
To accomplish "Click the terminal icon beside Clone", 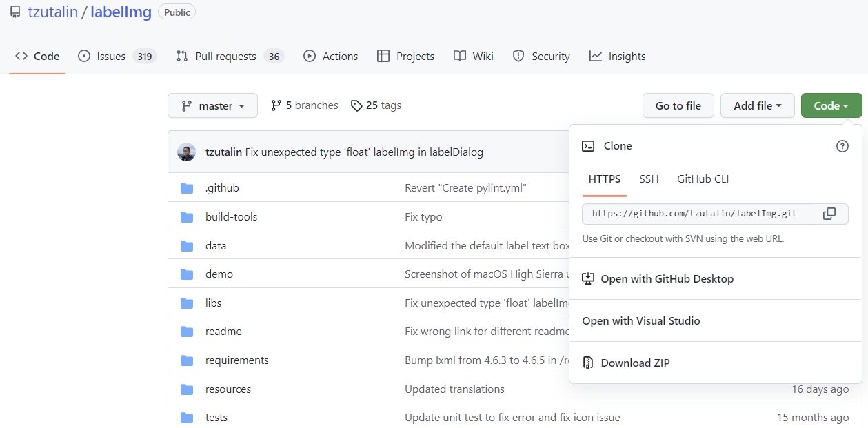I will tap(588, 146).
